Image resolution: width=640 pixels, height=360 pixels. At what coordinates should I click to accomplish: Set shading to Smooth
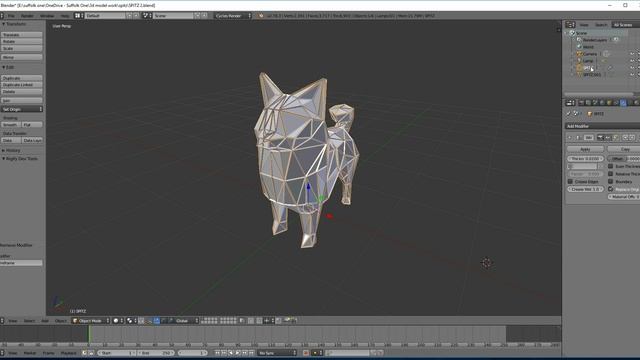pos(11,124)
